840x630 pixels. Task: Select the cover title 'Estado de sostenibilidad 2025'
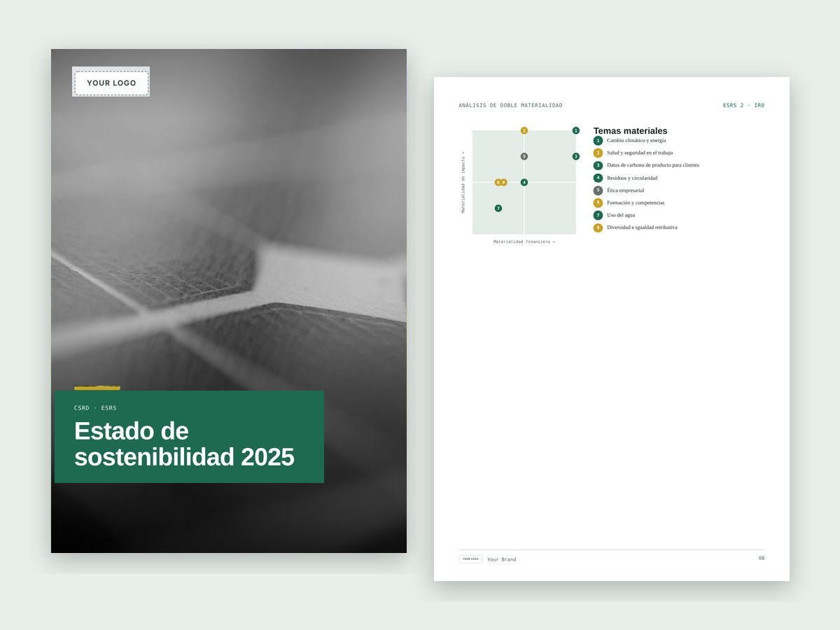[184, 444]
